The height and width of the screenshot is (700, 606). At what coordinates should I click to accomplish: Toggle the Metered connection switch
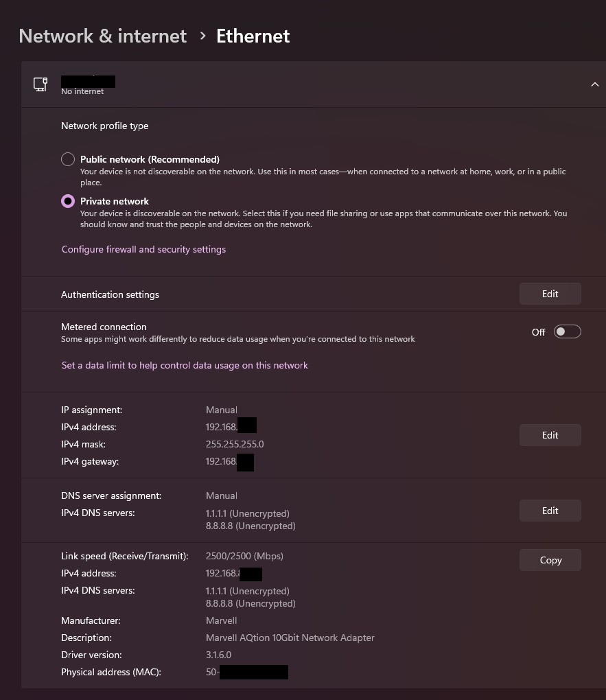tap(567, 332)
